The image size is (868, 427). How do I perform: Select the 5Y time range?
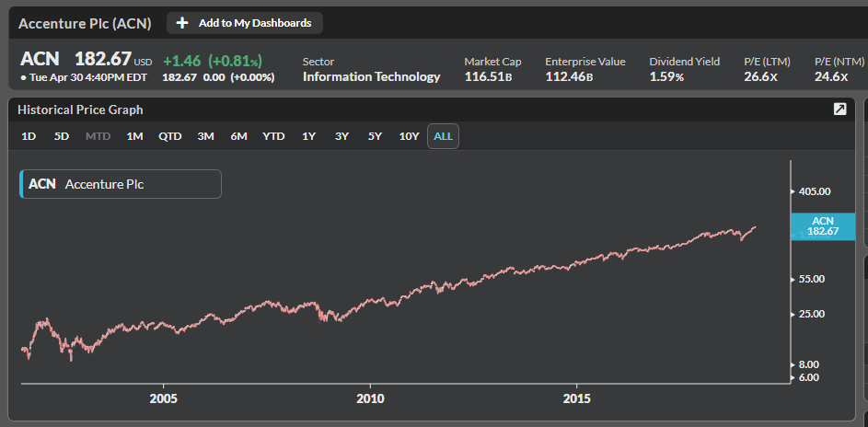pos(375,136)
